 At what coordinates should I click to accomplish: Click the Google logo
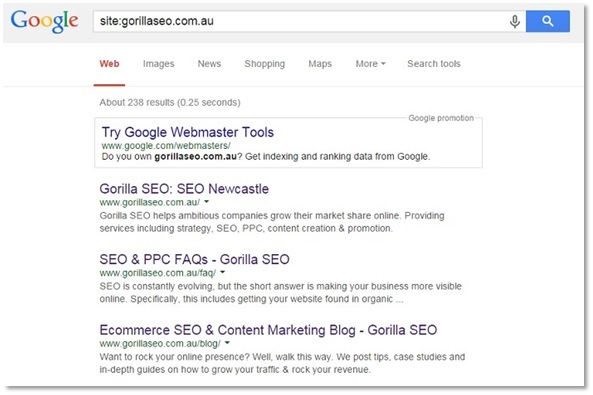[44, 21]
